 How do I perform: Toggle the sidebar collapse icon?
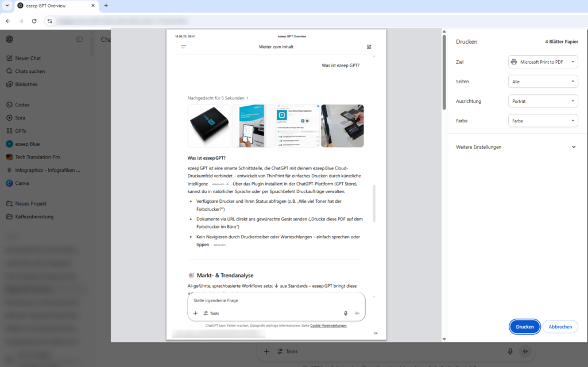(x=79, y=40)
